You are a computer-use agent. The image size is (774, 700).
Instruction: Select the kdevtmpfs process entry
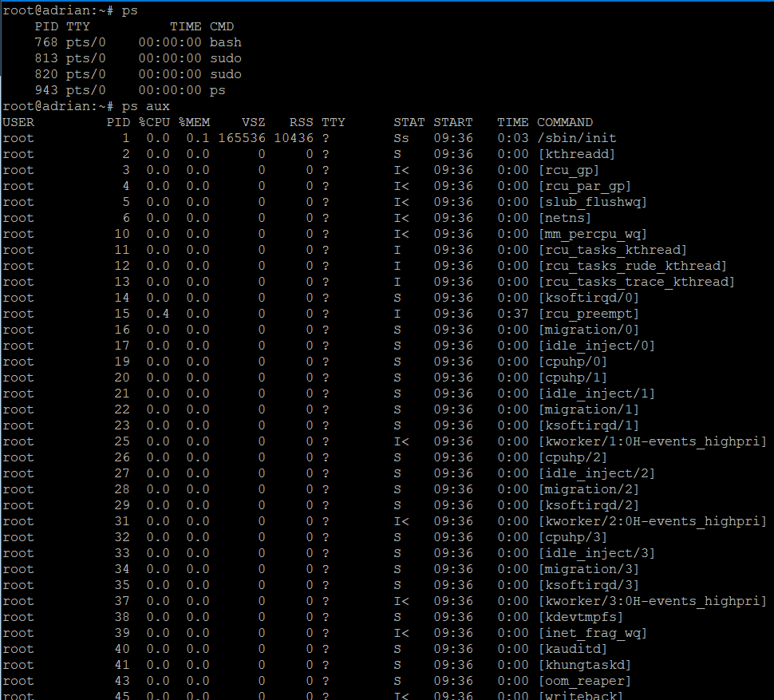579,616
